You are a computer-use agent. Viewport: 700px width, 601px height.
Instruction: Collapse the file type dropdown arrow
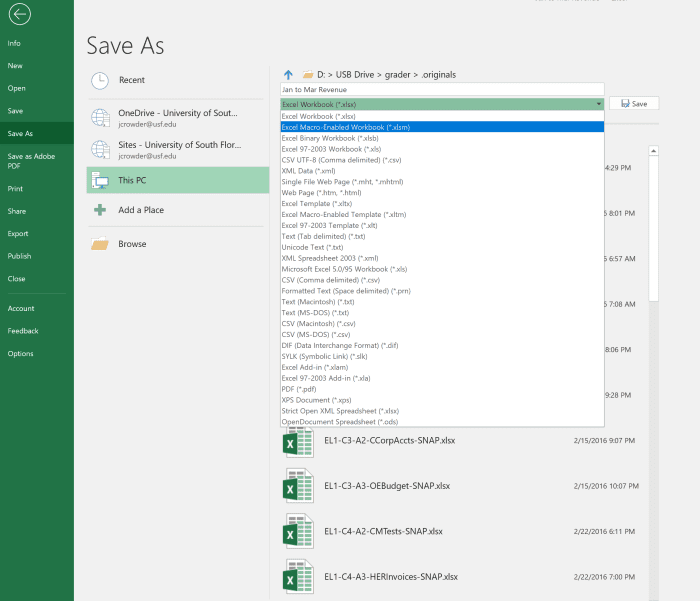click(599, 104)
